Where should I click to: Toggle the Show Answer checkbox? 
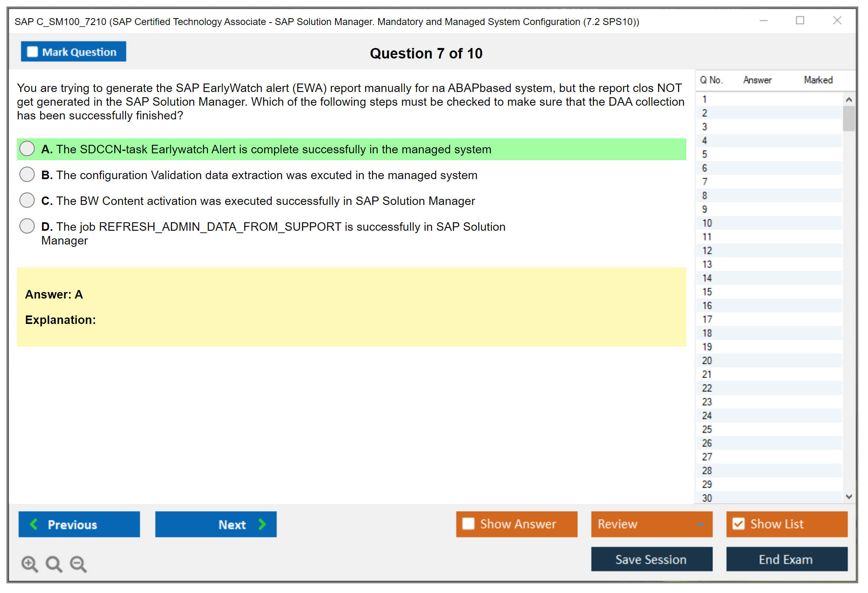(x=468, y=524)
